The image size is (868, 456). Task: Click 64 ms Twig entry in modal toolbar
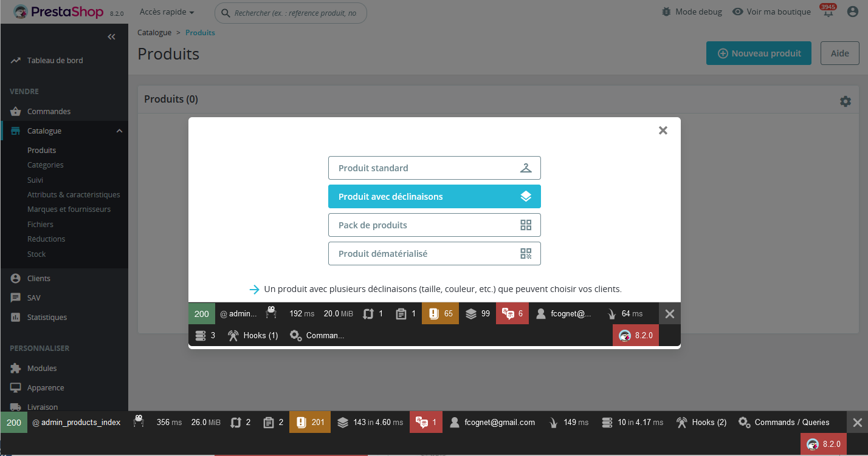coord(624,313)
